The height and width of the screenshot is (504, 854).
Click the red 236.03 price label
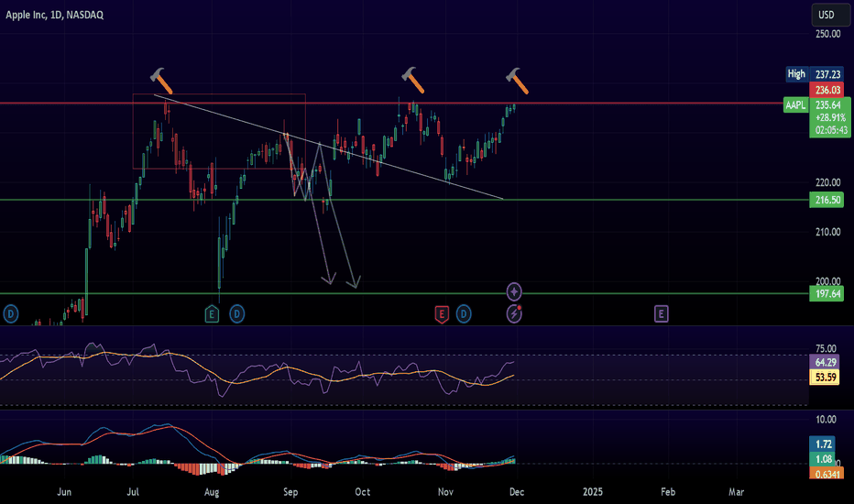[x=827, y=90]
